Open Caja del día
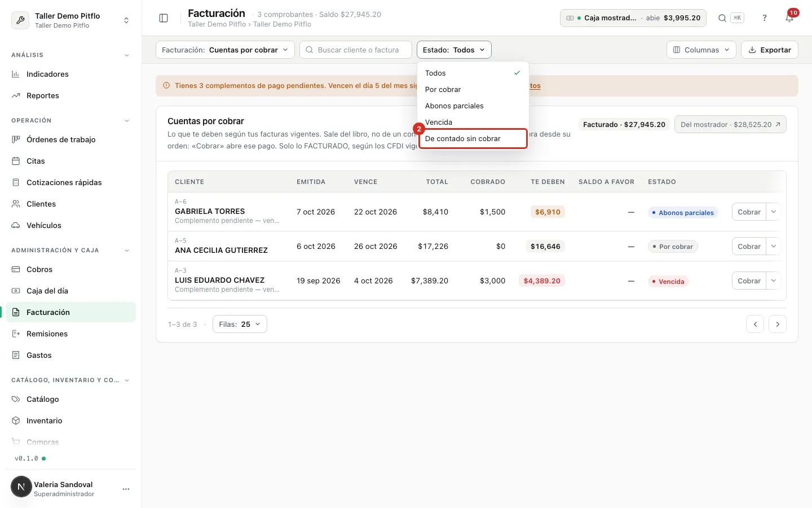Image resolution: width=812 pixels, height=508 pixels. pos(70,291)
